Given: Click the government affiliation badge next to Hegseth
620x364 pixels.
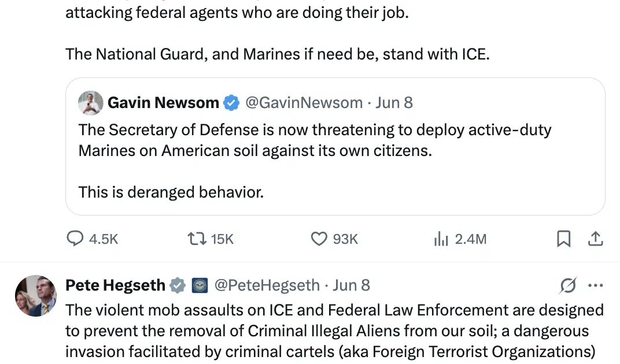Looking at the screenshot, I should click(200, 285).
